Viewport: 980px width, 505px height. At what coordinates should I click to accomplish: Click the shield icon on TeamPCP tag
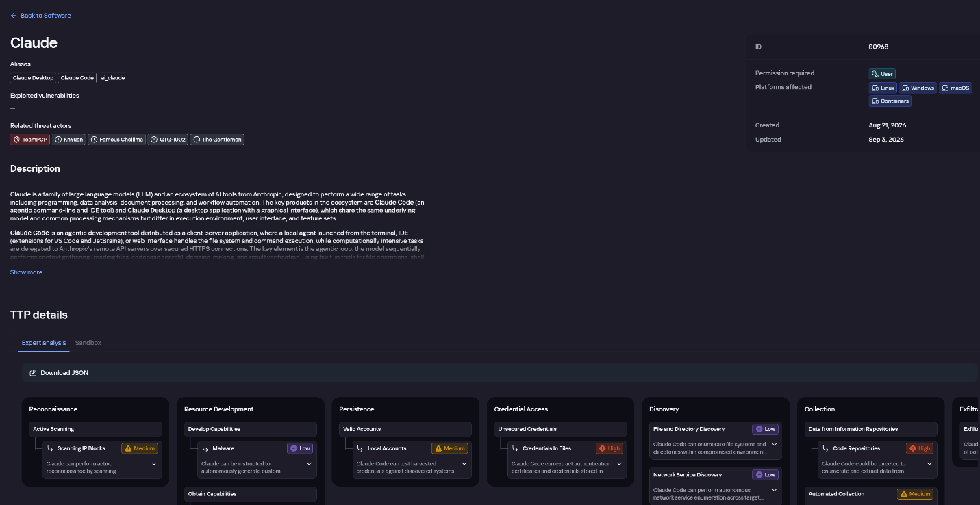(x=17, y=140)
